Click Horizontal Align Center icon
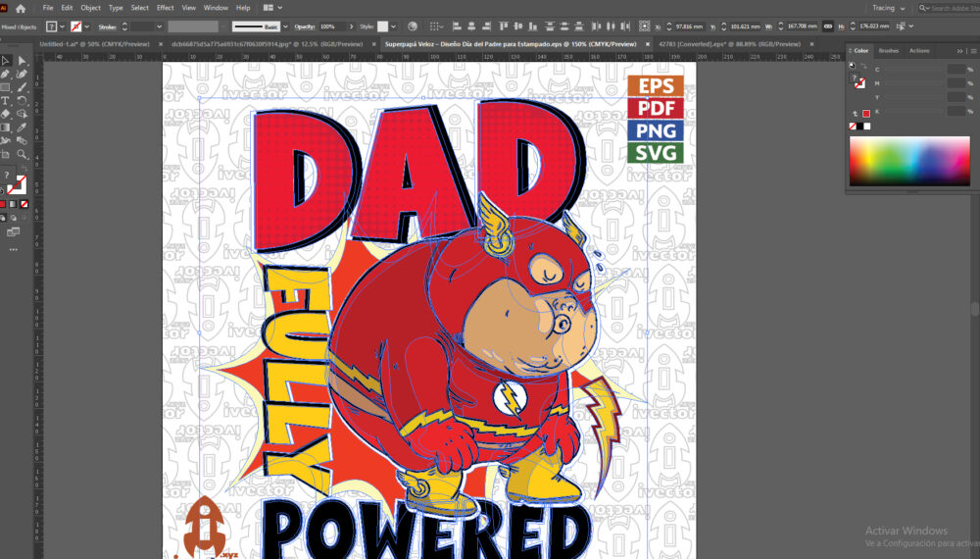 471,26
